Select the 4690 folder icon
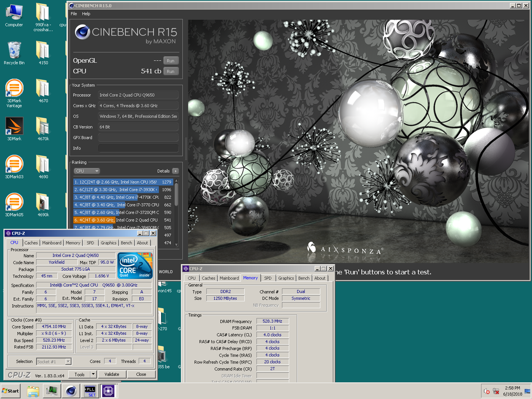Screen dimensions: 532x399 tap(43, 167)
